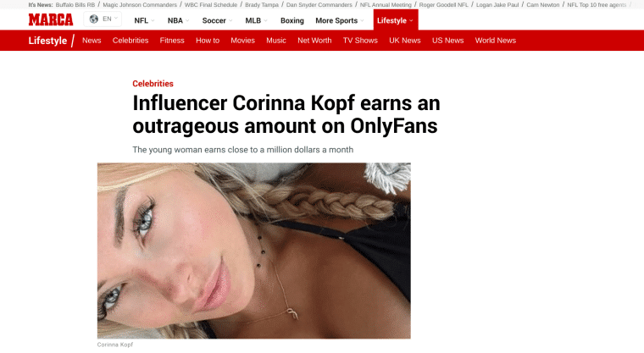Open the MLB dropdown menu
The width and height of the screenshot is (644, 353).
(256, 20)
